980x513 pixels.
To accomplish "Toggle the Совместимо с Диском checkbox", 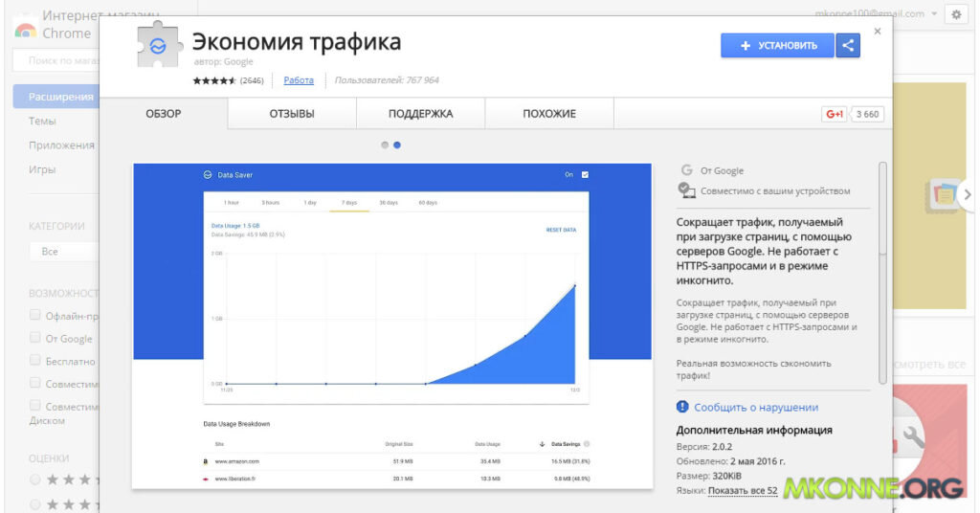I will 35,406.
